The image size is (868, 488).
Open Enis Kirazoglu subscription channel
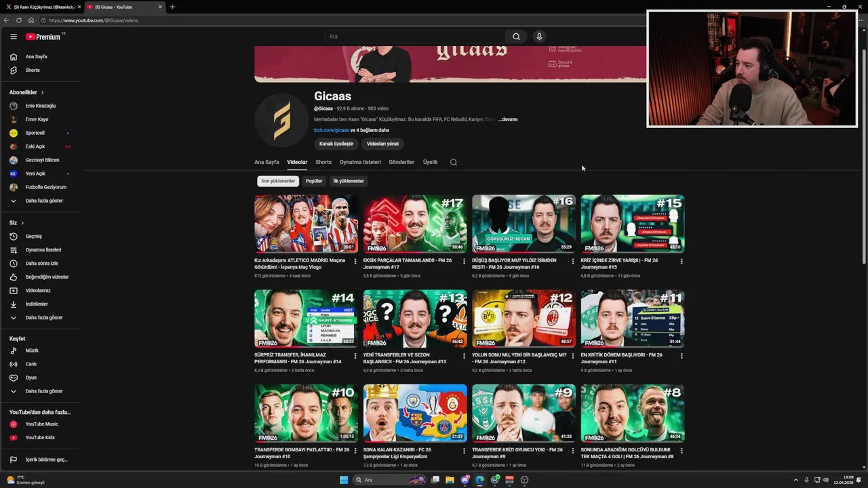tap(40, 106)
